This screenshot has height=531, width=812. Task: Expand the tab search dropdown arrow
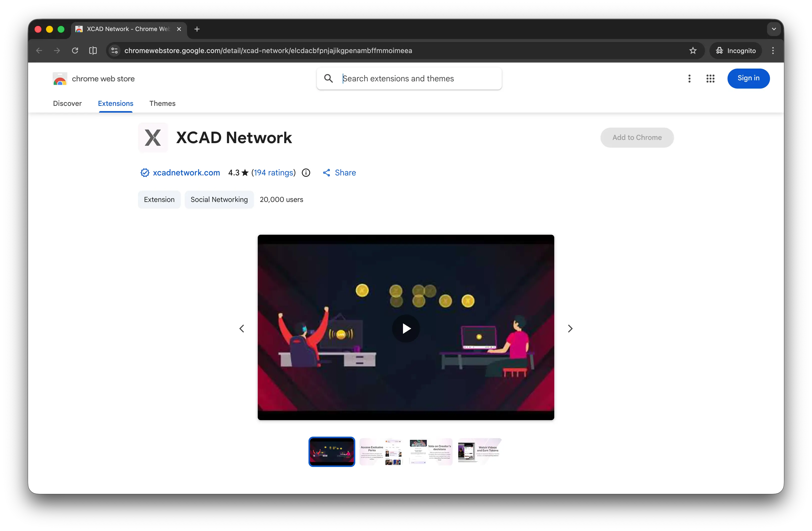click(773, 29)
